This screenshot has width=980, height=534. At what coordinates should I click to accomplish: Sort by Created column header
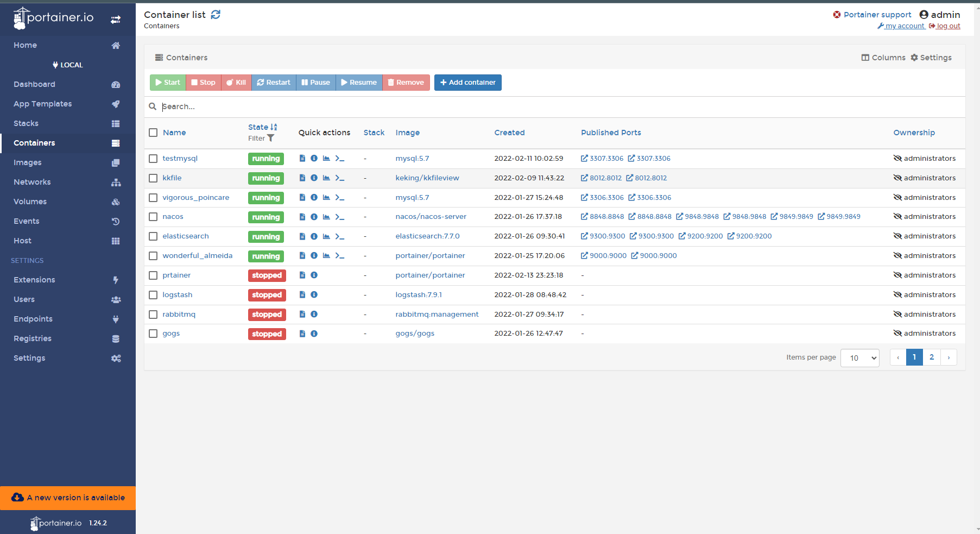(509, 133)
